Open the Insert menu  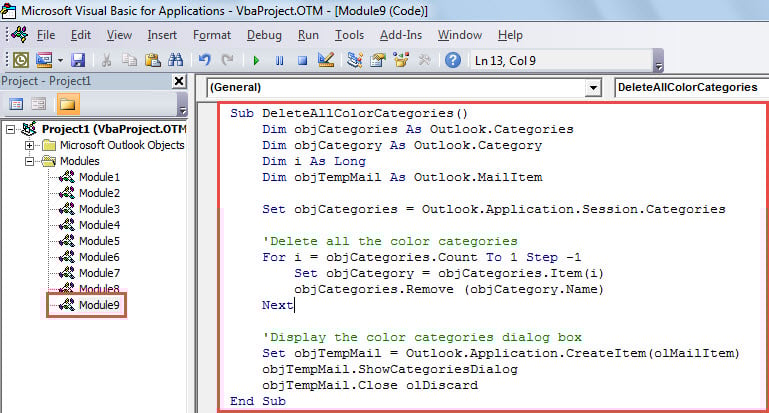(x=162, y=35)
